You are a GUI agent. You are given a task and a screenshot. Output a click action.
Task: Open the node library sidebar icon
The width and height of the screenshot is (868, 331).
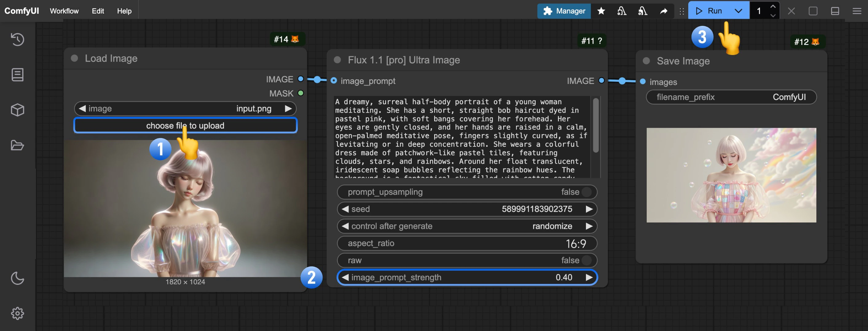[x=18, y=74]
